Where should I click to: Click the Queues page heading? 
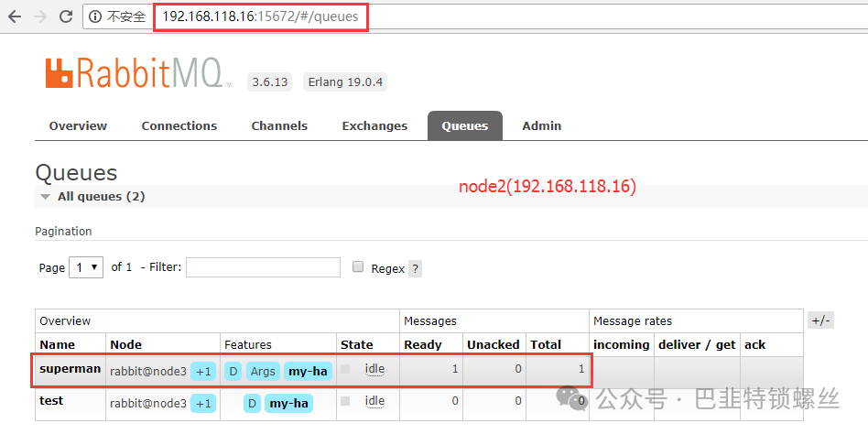76,173
